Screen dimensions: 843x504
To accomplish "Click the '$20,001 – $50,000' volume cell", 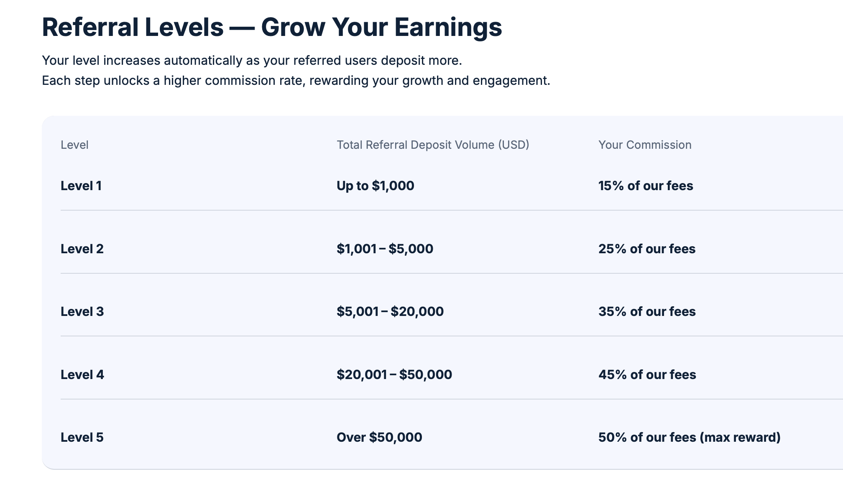I will coord(394,375).
